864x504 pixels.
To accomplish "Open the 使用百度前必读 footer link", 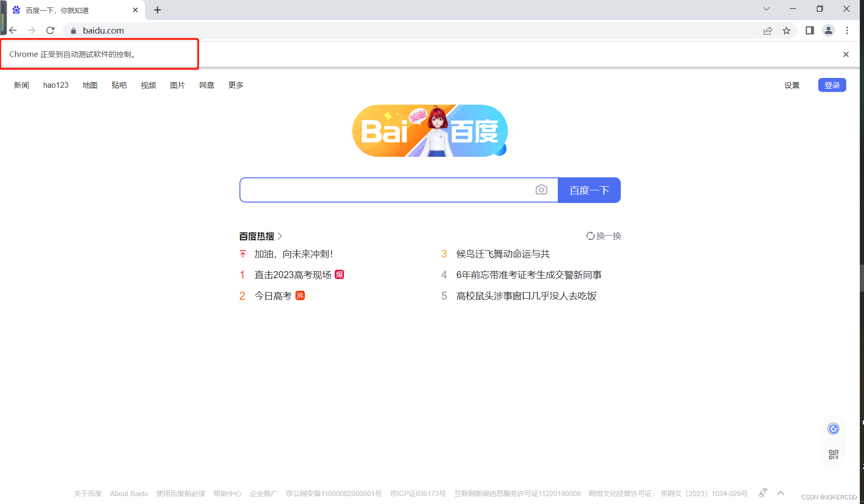I will pos(181,494).
